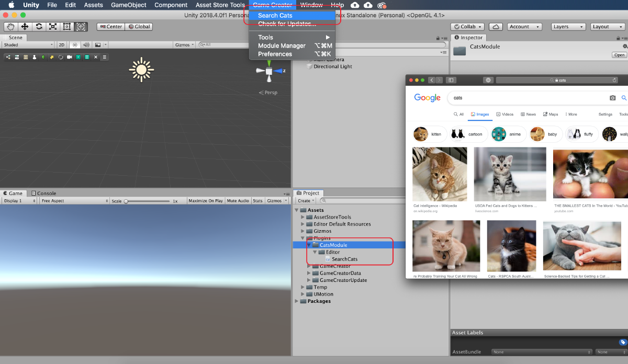
Task: Toggle the Center pivot mode button
Action: click(111, 27)
